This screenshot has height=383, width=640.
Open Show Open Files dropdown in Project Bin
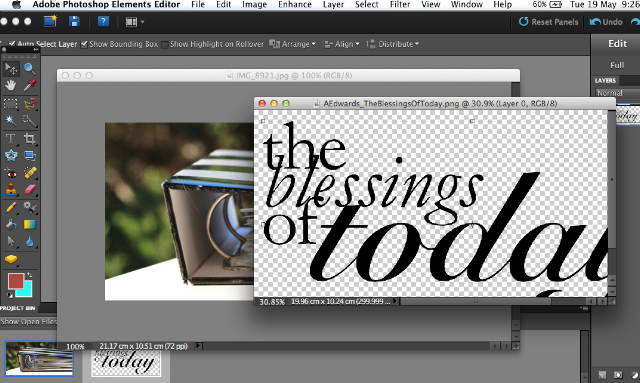[28, 321]
